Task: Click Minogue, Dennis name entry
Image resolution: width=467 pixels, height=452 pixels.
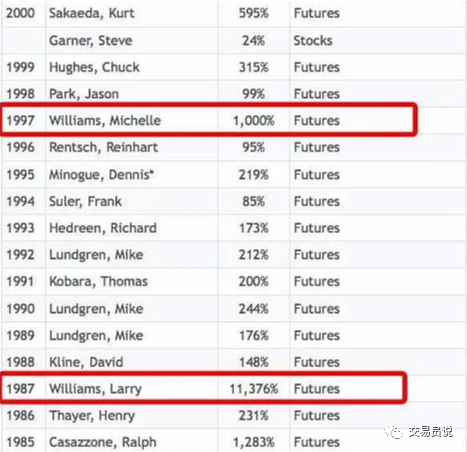Action: (x=101, y=174)
